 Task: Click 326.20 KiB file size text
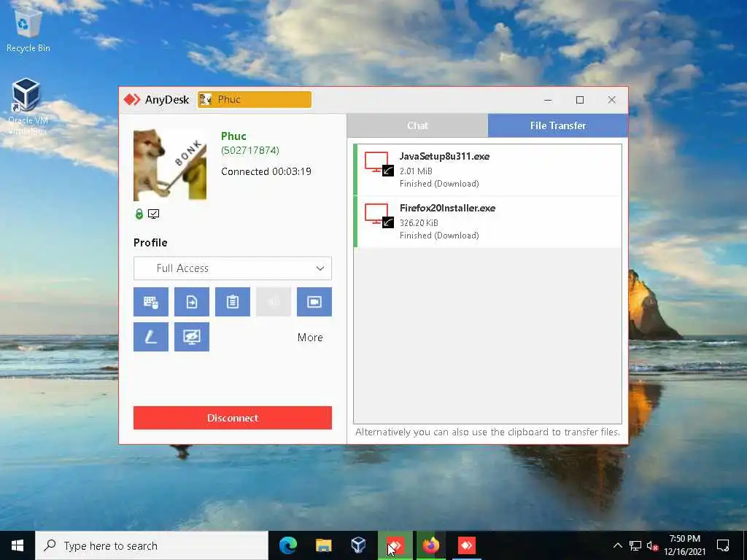[419, 223]
